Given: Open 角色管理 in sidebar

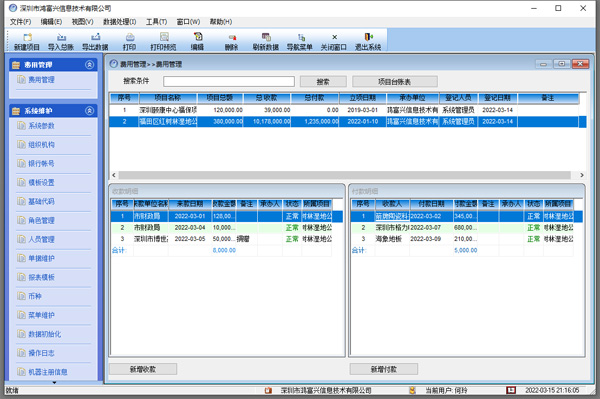Looking at the screenshot, I should (x=41, y=220).
